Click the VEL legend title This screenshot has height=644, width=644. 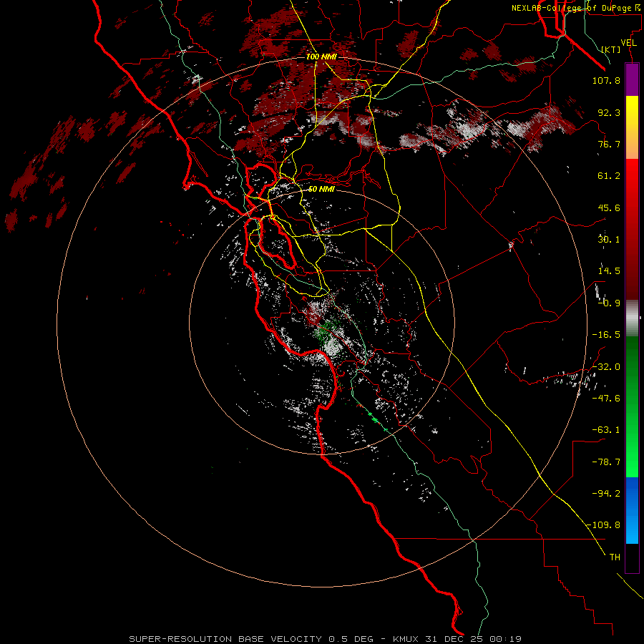629,43
